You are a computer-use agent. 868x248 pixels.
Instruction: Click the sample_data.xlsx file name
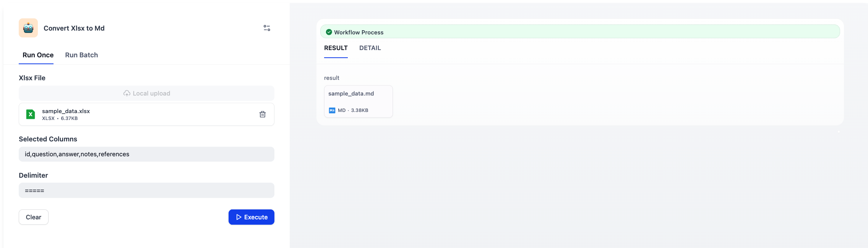(66, 111)
